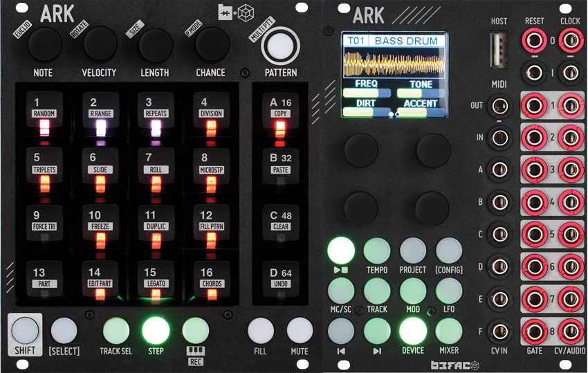Toggle step pad 4 DIVISION
The width and height of the screenshot is (588, 373).
(212, 115)
